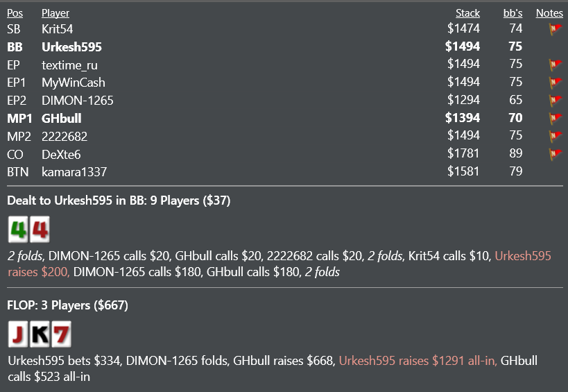The image size is (568, 392).
Task: Select the red Jack flop card
Action: [x=18, y=334]
